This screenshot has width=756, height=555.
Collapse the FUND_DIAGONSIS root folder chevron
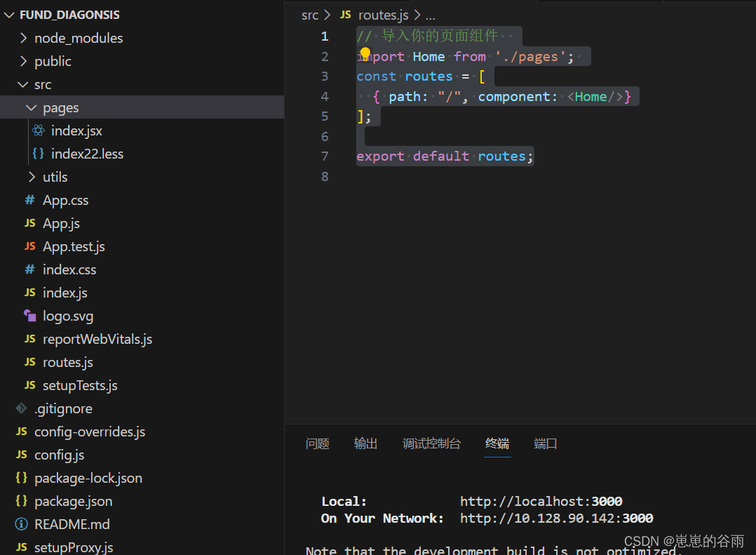point(9,15)
